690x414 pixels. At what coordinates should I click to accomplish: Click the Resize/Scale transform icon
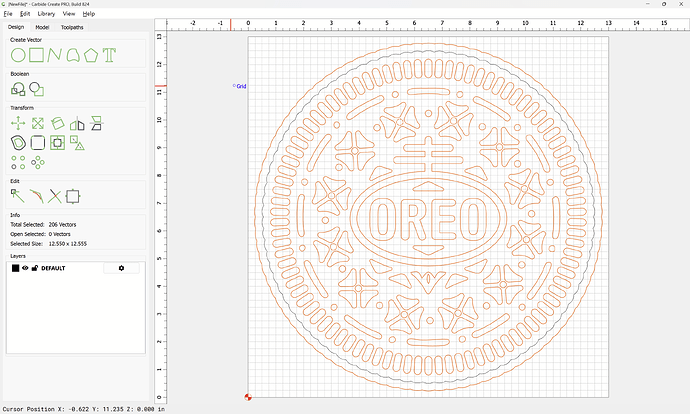point(37,123)
